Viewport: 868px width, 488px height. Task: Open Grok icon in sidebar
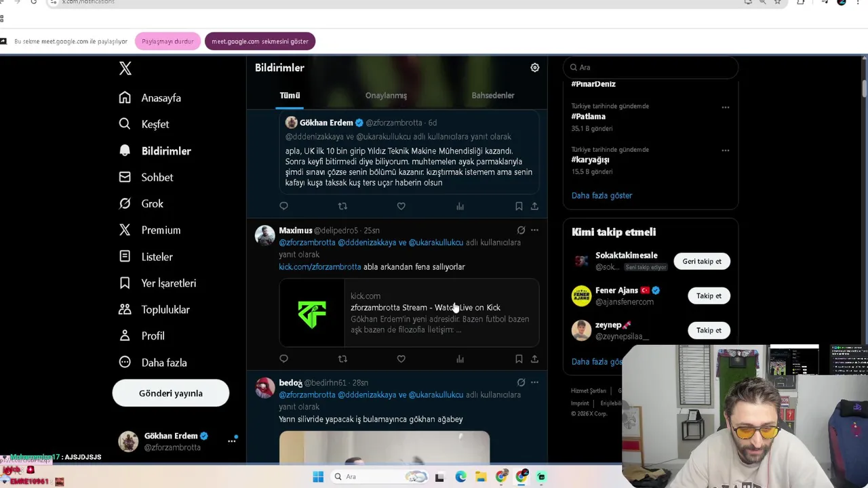point(125,203)
